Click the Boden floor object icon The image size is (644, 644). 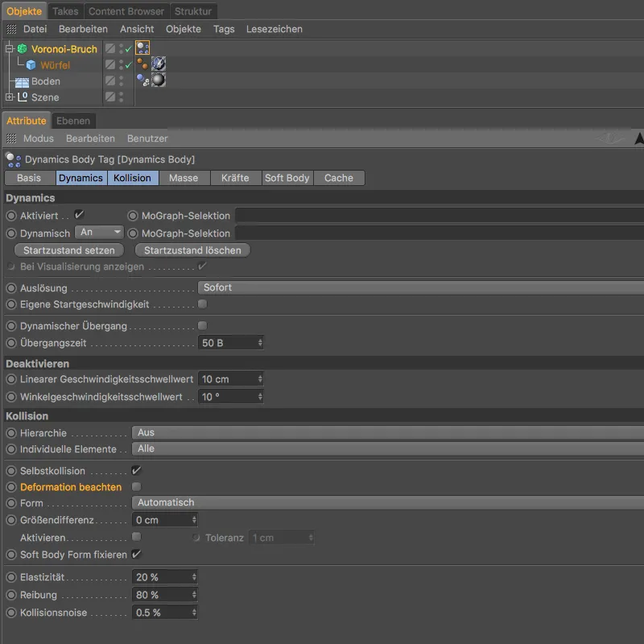(x=21, y=81)
